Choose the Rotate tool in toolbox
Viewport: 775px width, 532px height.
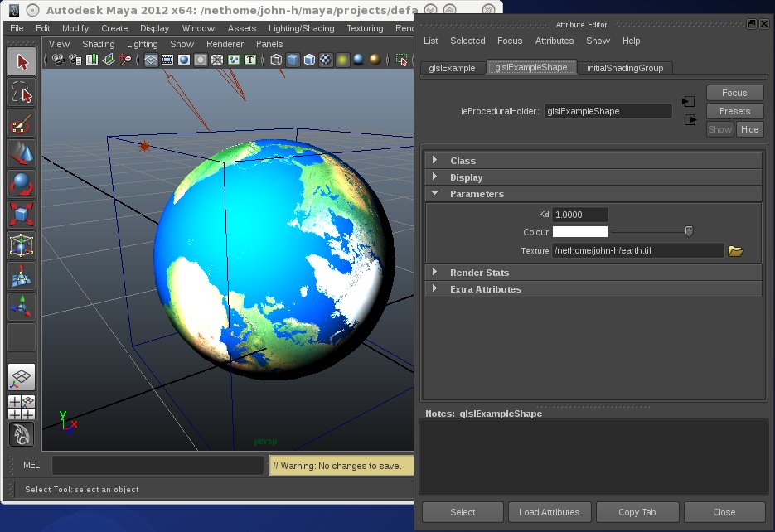(22, 184)
